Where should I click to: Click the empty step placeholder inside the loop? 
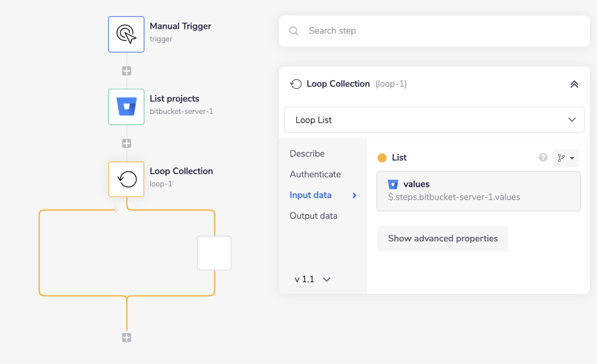pos(214,252)
